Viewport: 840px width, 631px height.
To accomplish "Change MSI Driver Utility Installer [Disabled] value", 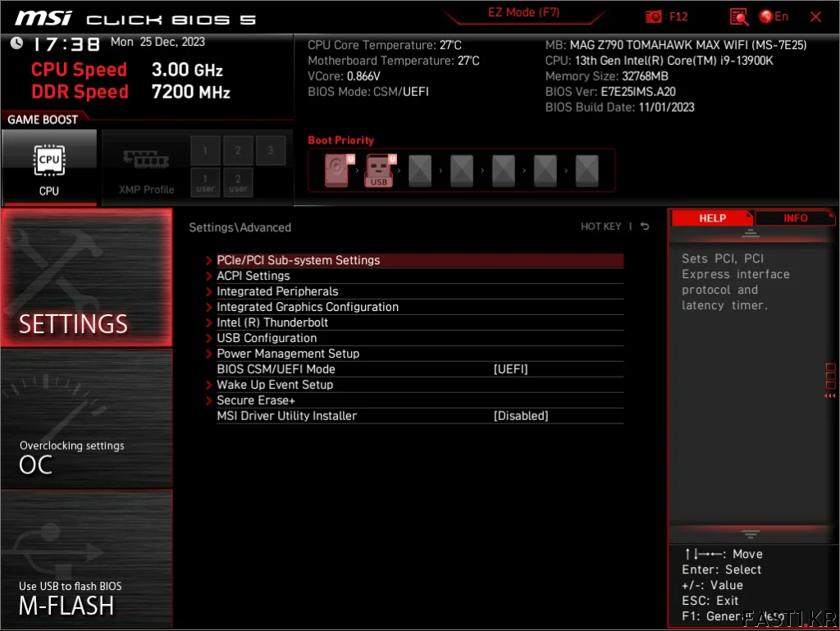I will 521,416.
